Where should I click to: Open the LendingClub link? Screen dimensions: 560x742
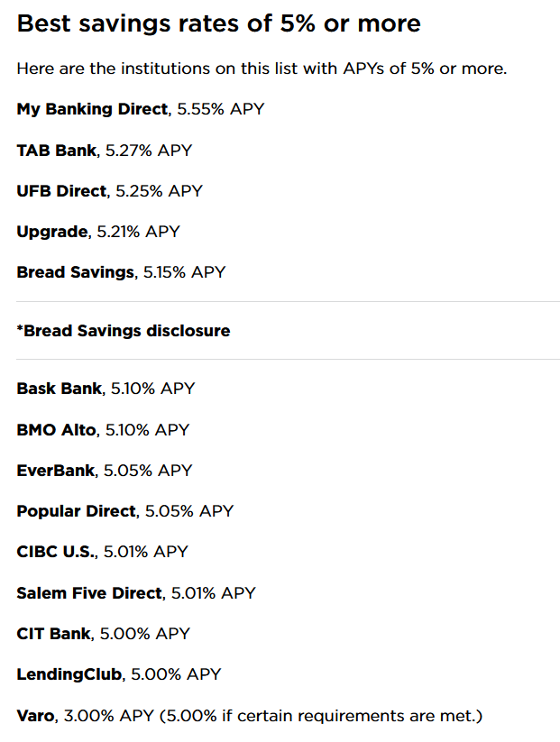pyautogui.click(x=69, y=674)
